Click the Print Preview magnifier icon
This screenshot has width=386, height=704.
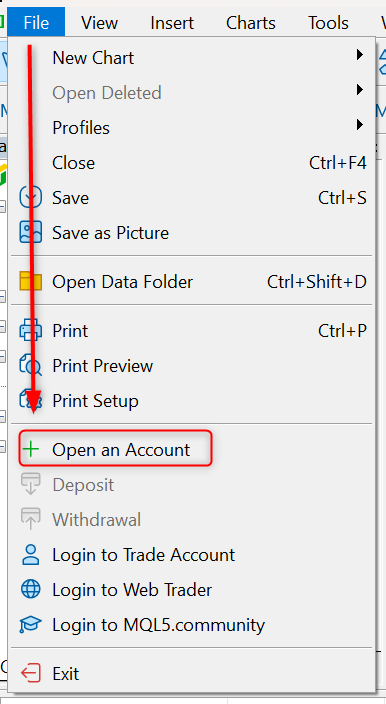31,365
